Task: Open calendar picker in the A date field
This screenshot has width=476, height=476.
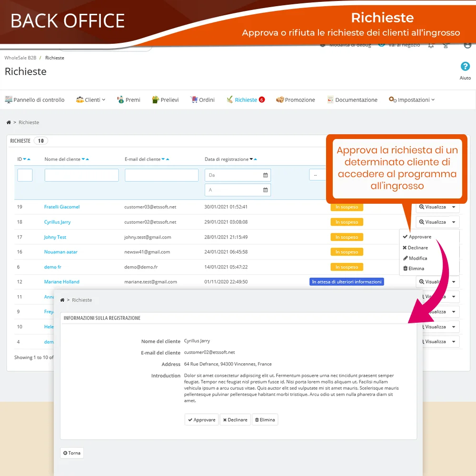Action: (265, 190)
